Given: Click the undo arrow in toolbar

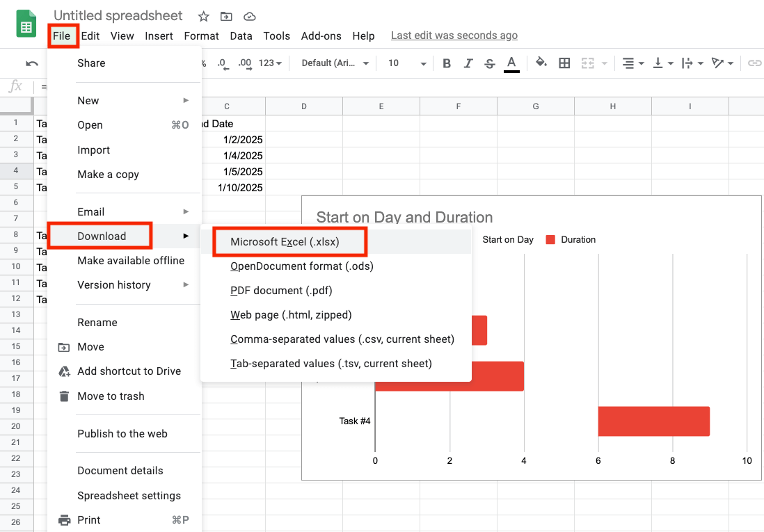Looking at the screenshot, I should coord(32,63).
